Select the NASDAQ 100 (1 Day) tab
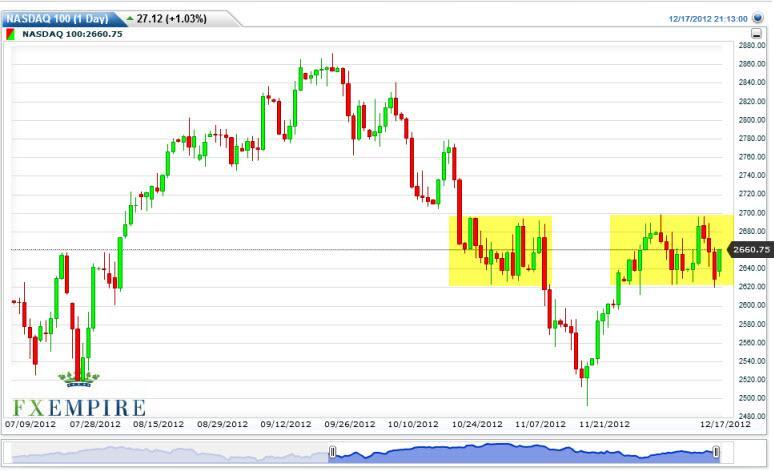The height and width of the screenshot is (471, 774). coord(58,18)
